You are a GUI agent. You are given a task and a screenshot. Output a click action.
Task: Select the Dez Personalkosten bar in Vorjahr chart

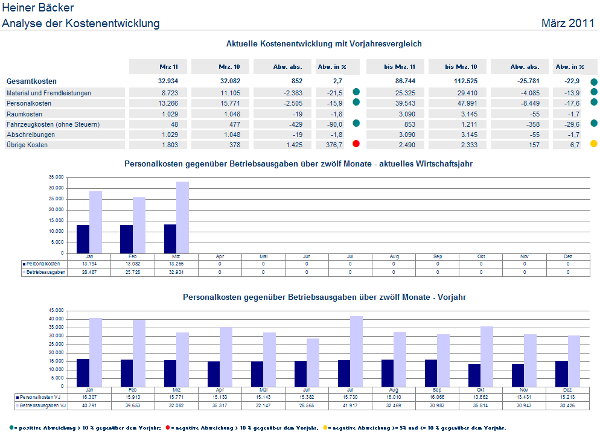pos(561,374)
